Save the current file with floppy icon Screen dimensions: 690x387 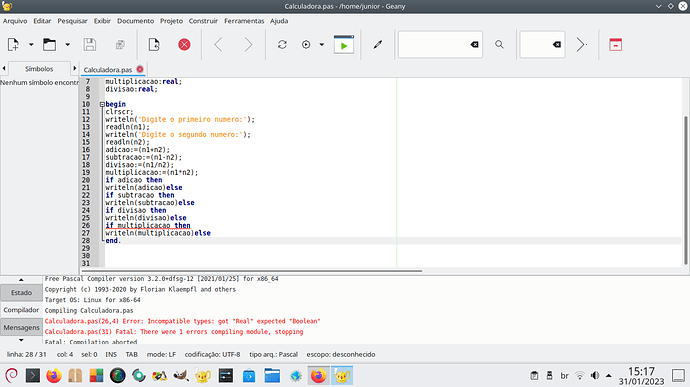click(90, 44)
